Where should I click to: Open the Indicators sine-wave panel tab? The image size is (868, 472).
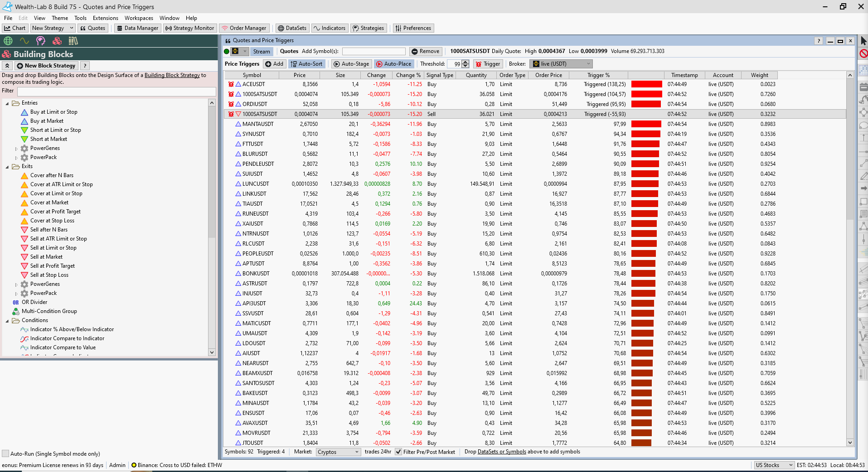pos(24,41)
